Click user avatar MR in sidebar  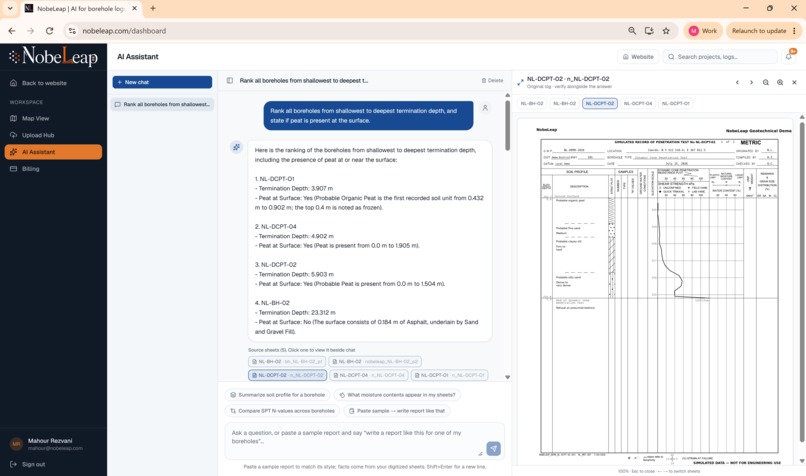16,444
